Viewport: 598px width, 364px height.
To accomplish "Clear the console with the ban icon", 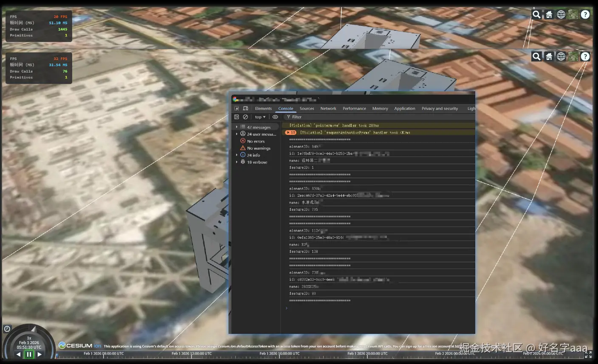I will point(245,117).
